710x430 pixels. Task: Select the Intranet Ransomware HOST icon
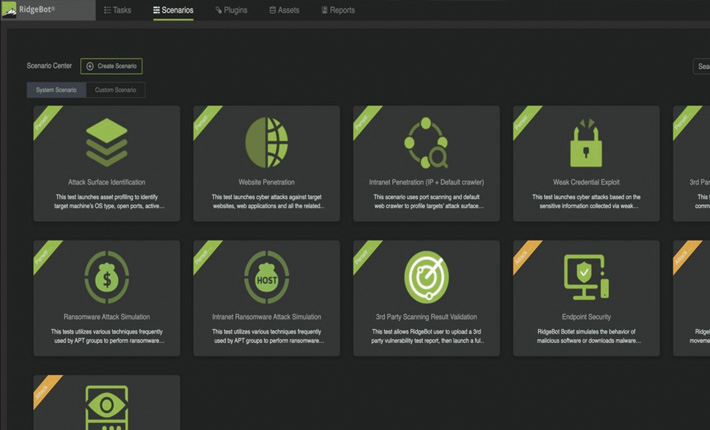coord(266,276)
